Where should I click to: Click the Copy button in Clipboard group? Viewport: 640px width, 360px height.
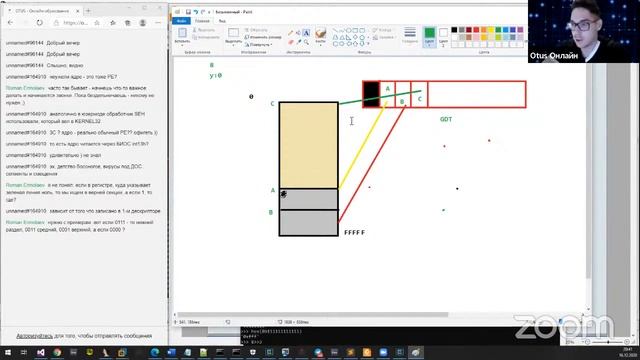(x=207, y=37)
